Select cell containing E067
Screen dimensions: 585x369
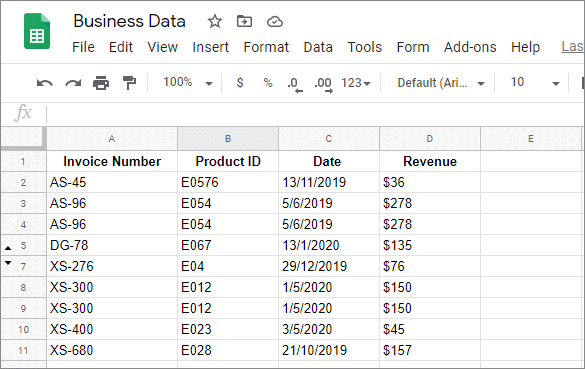(228, 245)
